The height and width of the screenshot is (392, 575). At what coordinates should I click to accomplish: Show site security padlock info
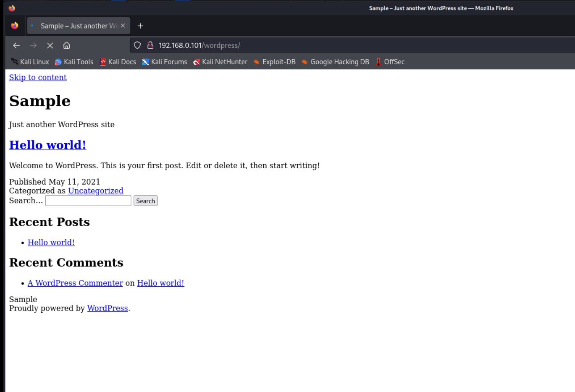150,45
